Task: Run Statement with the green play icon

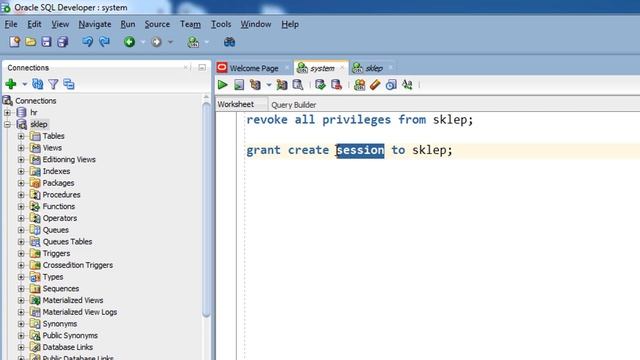Action: pos(223,85)
